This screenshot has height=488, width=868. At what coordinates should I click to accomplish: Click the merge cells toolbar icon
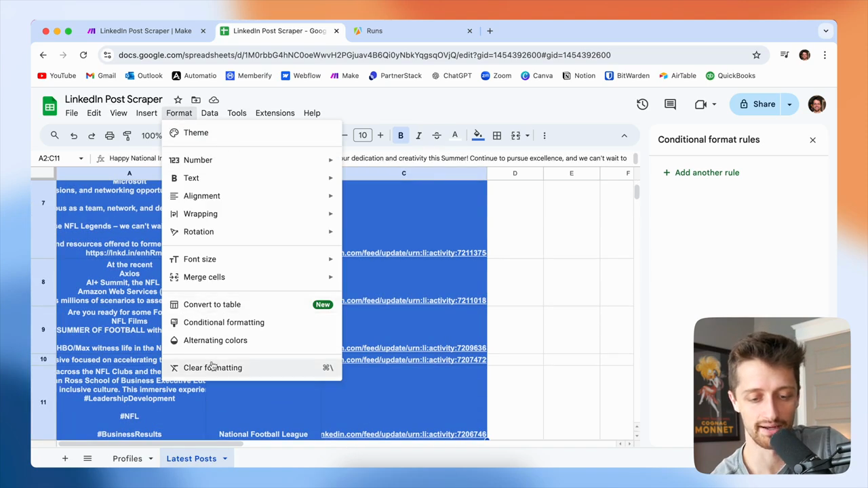point(515,136)
